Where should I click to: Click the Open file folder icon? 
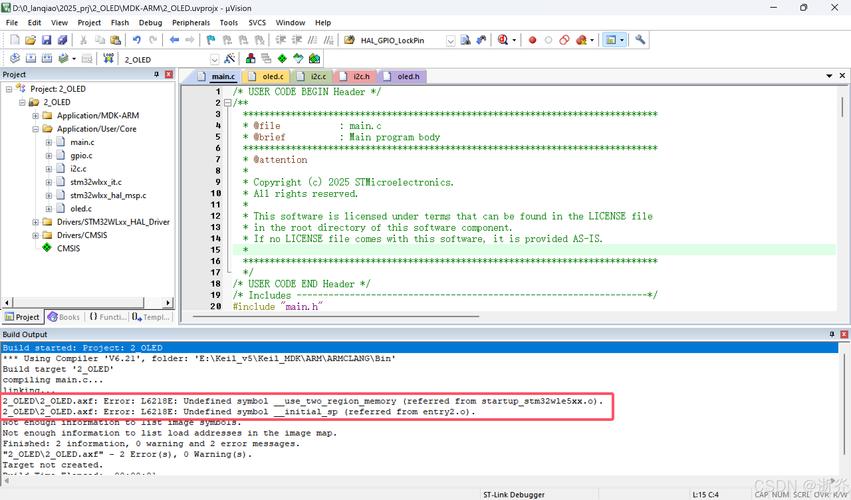pos(31,40)
